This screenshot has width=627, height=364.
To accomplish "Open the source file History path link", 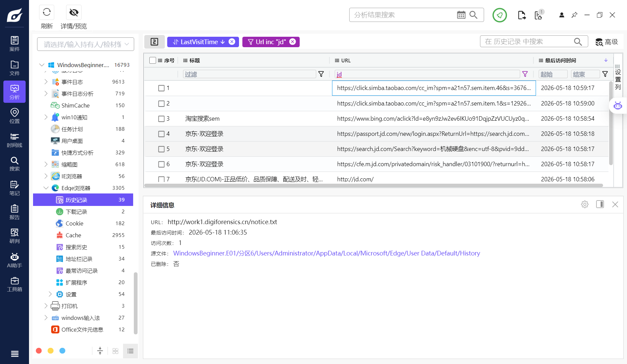I will (x=326, y=253).
